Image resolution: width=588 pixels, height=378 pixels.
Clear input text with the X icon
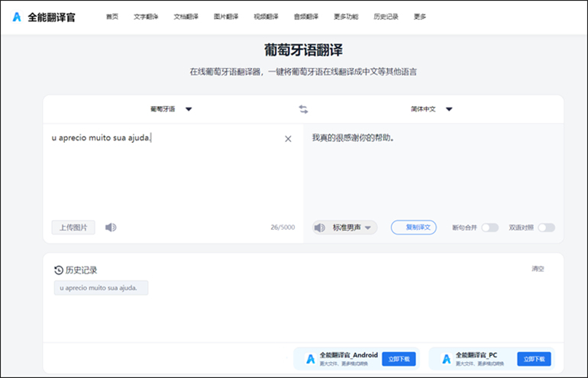point(288,139)
